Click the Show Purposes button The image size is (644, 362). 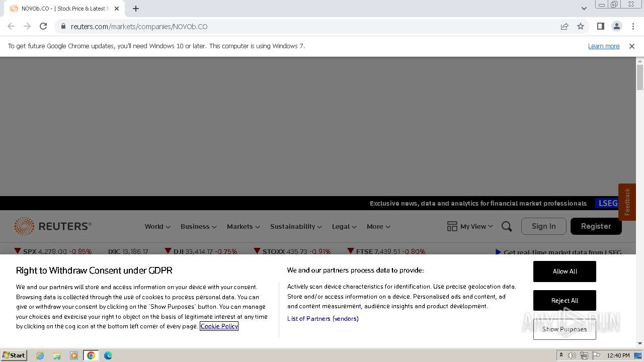tap(565, 329)
